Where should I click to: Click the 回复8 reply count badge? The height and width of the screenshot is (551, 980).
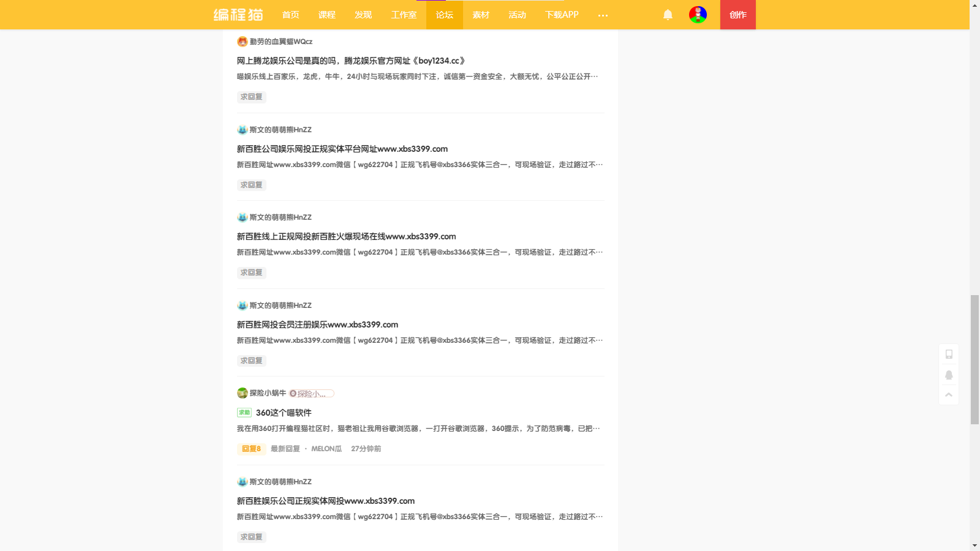tap(252, 449)
